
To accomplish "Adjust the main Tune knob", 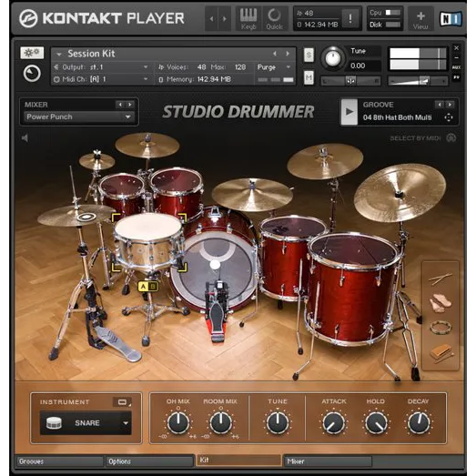I will click(x=333, y=58).
